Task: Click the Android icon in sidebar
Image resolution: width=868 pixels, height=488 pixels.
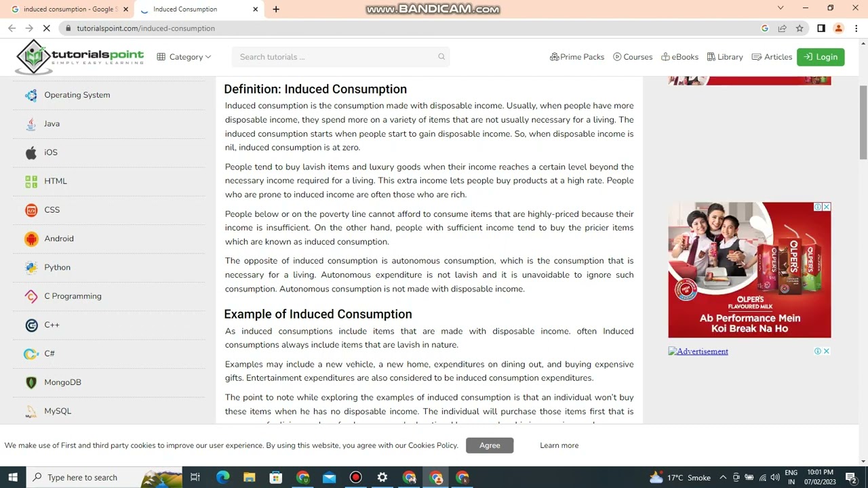Action: click(x=31, y=239)
